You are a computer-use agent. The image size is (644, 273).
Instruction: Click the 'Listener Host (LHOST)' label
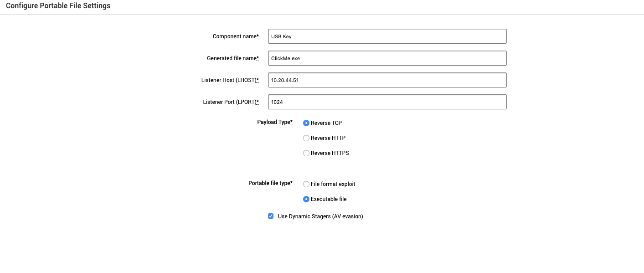pos(228,80)
